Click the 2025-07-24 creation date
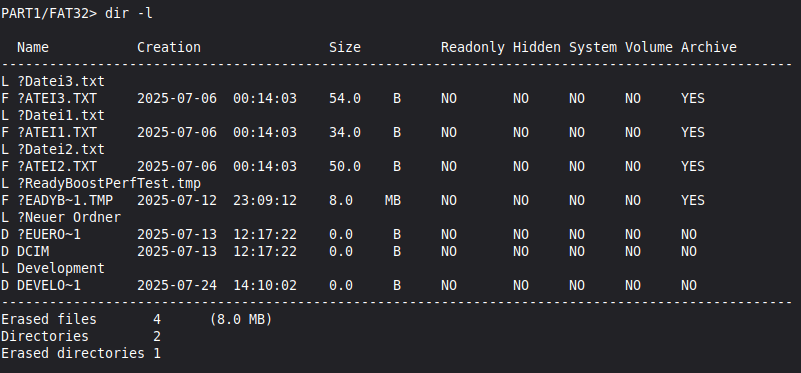 coord(177,285)
